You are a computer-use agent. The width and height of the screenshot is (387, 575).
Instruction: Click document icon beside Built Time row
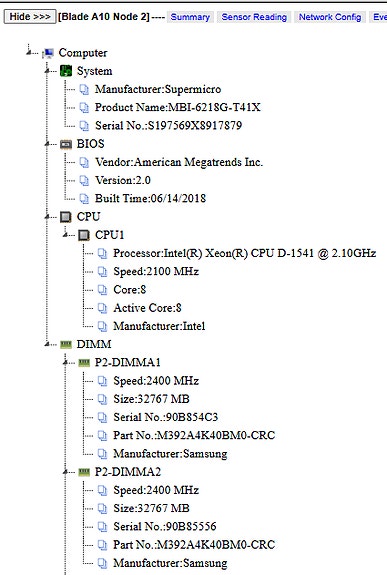pos(84,198)
